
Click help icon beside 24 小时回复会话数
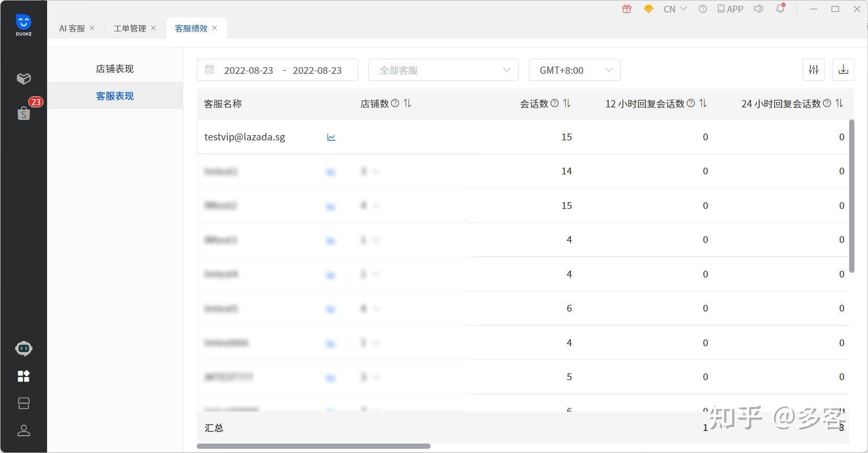pos(827,103)
